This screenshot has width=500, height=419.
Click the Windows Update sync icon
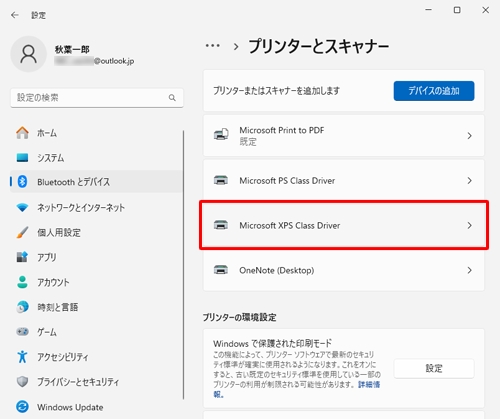(22, 407)
